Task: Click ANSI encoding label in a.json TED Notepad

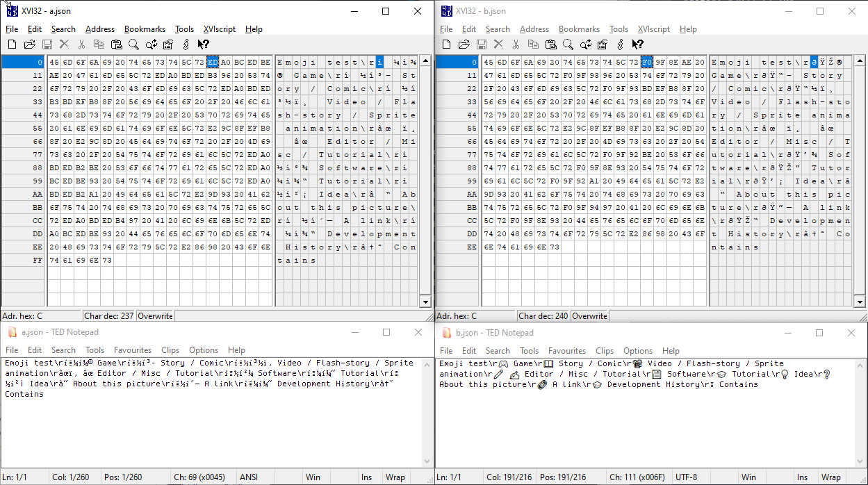Action: 249,477
